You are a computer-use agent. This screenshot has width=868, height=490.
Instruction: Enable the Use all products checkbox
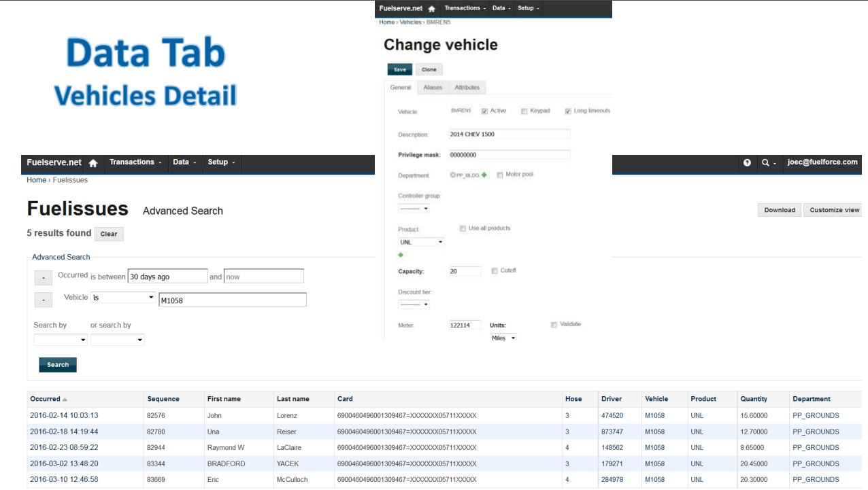463,228
